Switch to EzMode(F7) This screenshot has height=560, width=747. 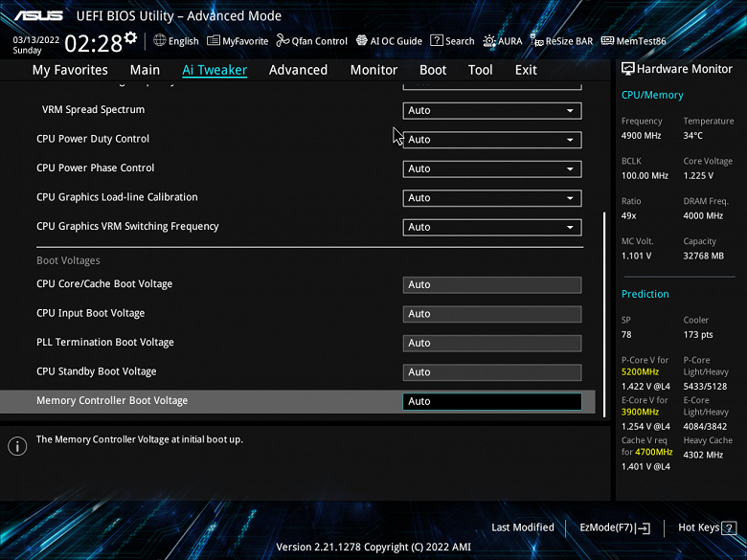click(x=615, y=527)
